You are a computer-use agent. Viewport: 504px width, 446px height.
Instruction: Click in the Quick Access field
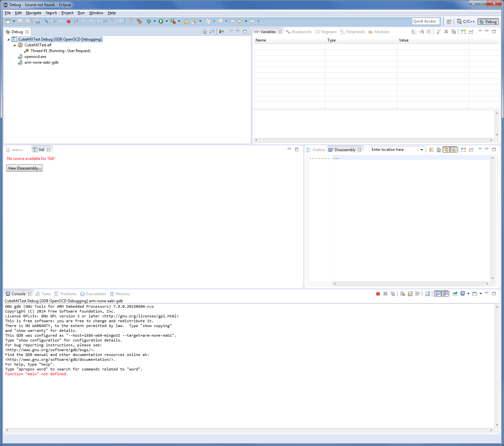click(426, 21)
